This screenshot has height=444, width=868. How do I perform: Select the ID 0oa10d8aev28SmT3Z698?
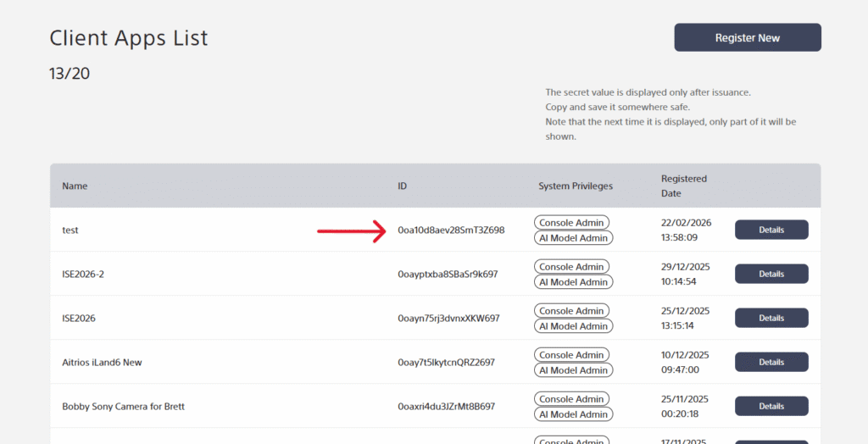(451, 230)
